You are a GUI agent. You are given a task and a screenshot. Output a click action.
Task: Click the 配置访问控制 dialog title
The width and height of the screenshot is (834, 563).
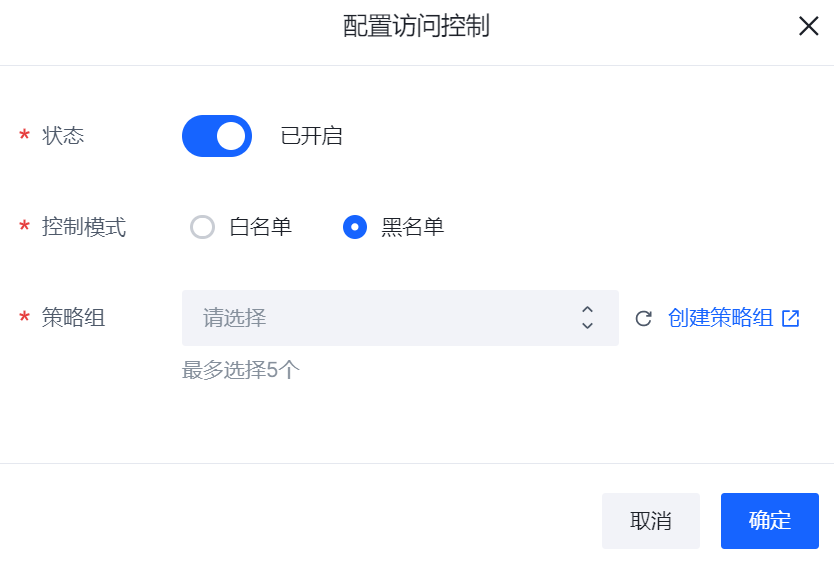(416, 26)
